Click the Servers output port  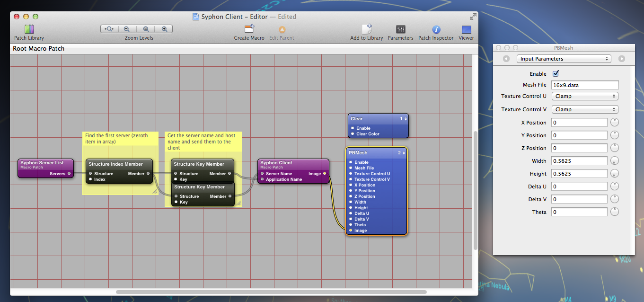(x=69, y=174)
